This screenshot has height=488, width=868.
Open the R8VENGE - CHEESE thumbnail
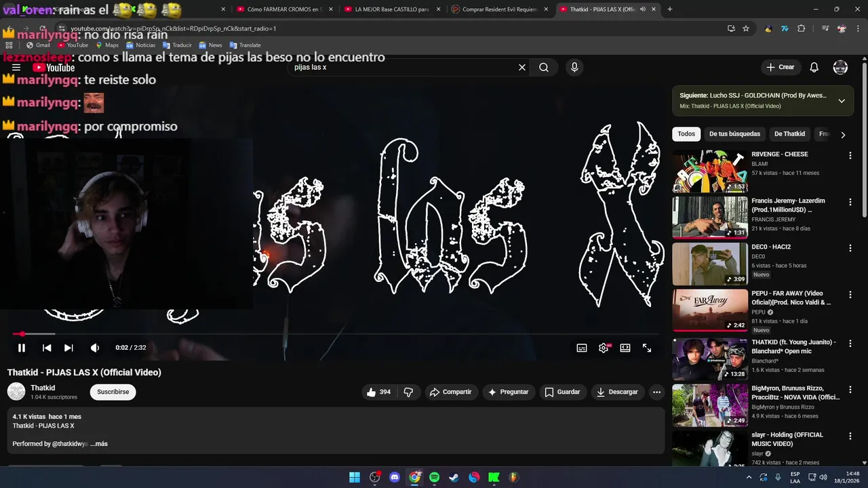[x=710, y=171]
